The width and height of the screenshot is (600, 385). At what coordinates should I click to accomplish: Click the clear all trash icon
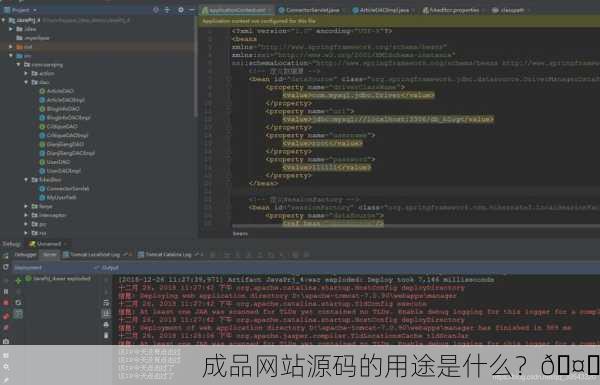106,336
